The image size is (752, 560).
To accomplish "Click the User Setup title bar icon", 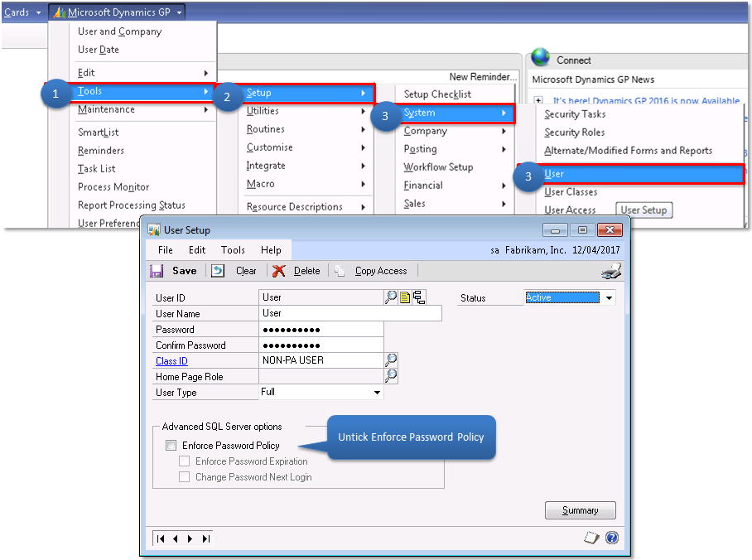I will point(154,230).
